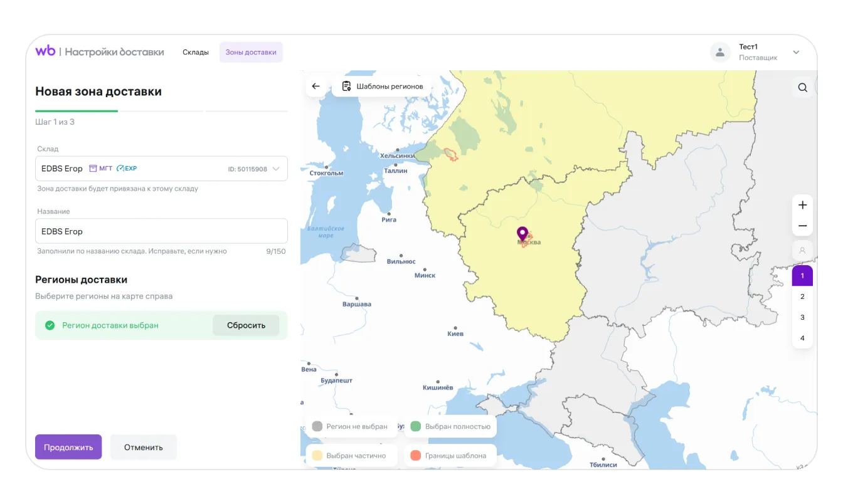Expand the Склад warehouse dropdown
The image size is (843, 504).
coord(276,169)
